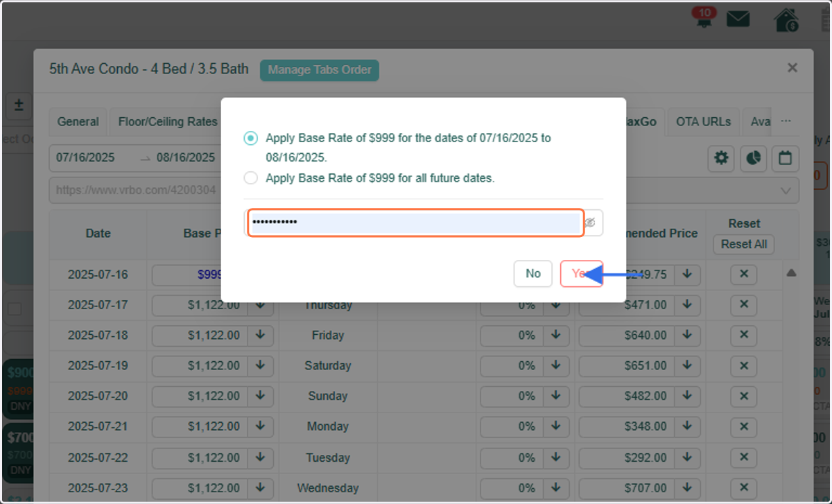Screen dimensions: 832x504
Task: Copy down percent arrow for 2025-07-18 row
Action: 556,335
